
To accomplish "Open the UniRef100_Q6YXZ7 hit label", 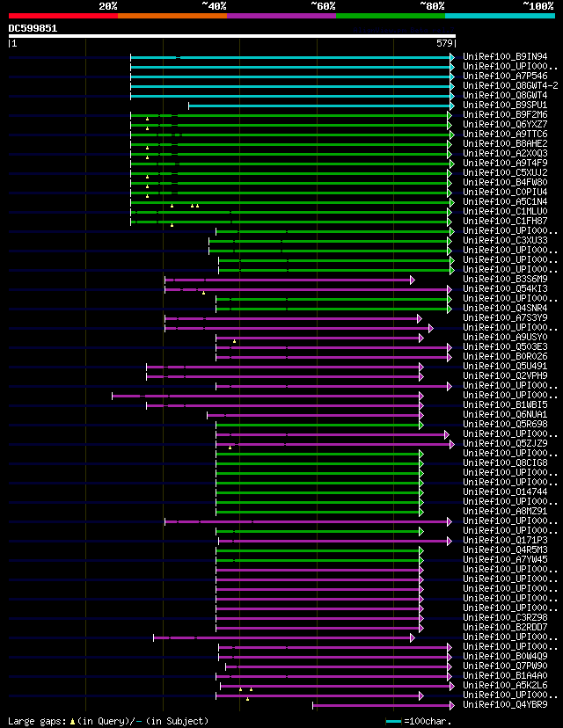I will [x=505, y=125].
